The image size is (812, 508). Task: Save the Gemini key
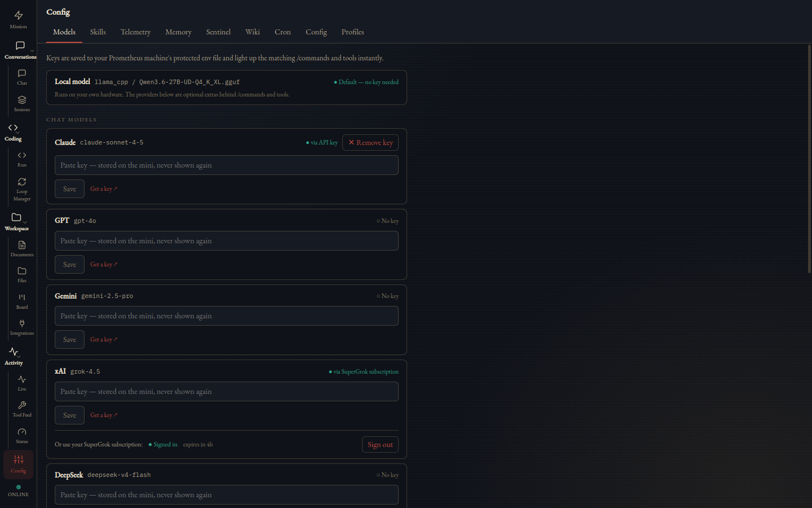tap(69, 340)
